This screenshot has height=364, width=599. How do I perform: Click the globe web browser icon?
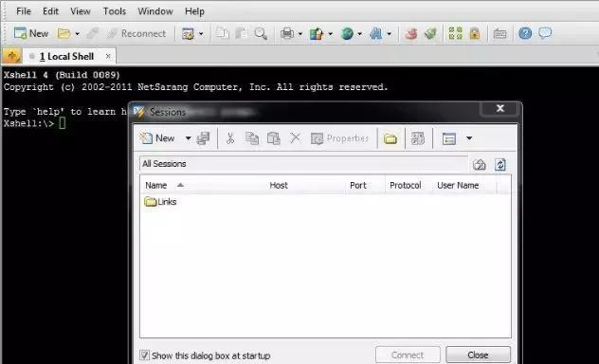click(347, 33)
